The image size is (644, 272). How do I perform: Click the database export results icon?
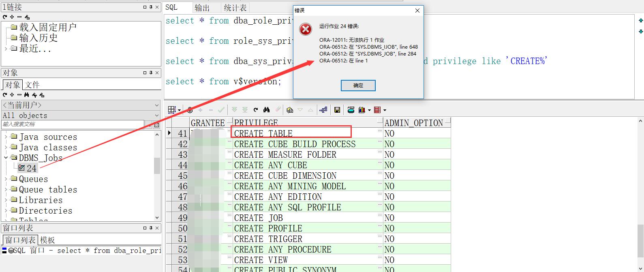351,110
